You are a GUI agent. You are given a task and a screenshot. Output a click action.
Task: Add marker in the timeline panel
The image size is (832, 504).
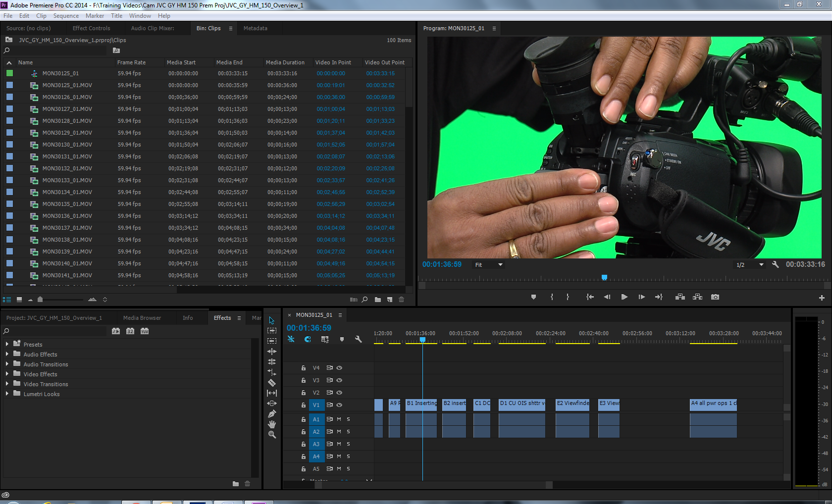342,339
